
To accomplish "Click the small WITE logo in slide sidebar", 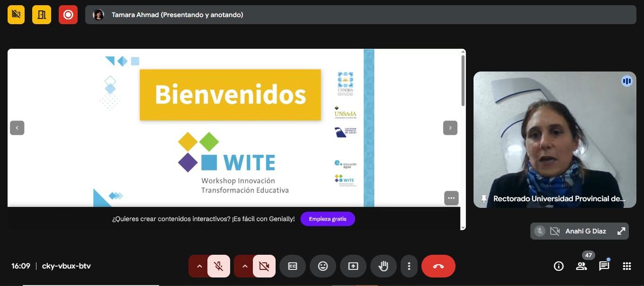I will [345, 180].
